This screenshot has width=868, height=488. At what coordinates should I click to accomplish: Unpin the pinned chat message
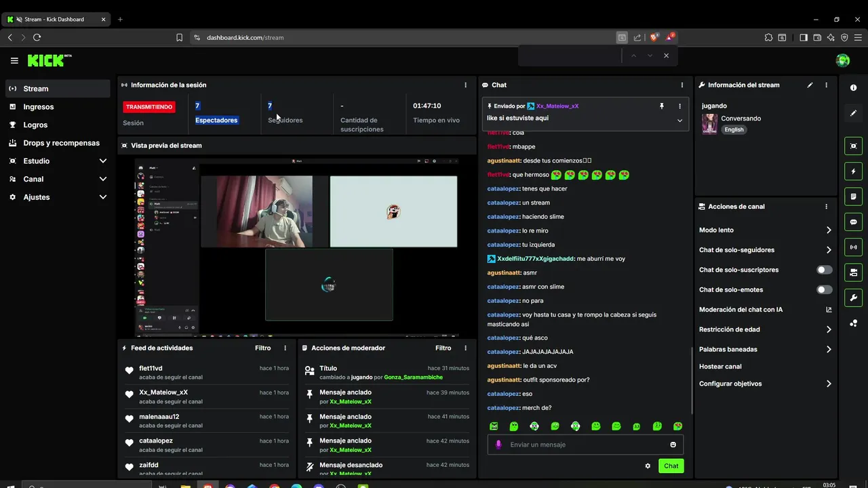click(x=662, y=106)
